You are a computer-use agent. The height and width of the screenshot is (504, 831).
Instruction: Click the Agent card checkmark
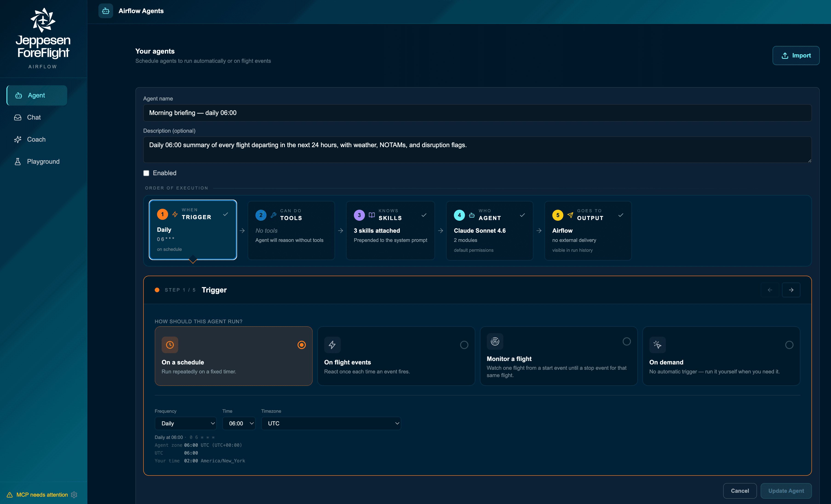tap(522, 215)
